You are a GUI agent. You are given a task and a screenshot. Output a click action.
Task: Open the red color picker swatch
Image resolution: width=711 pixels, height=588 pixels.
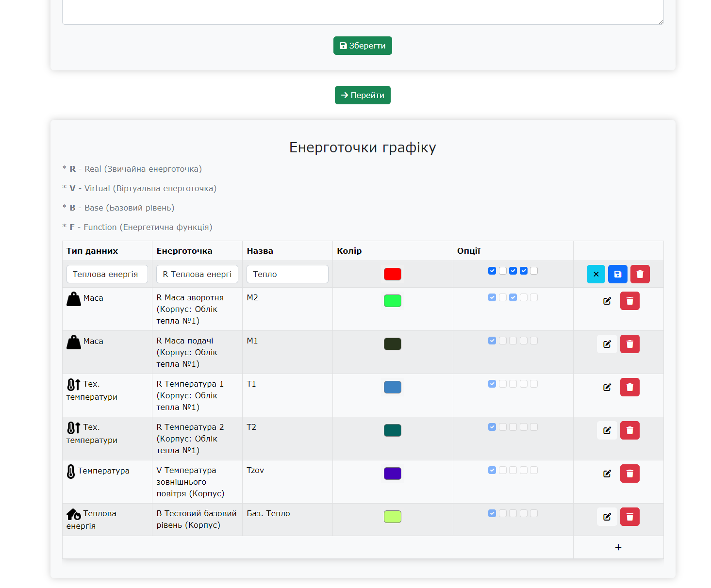coord(392,274)
